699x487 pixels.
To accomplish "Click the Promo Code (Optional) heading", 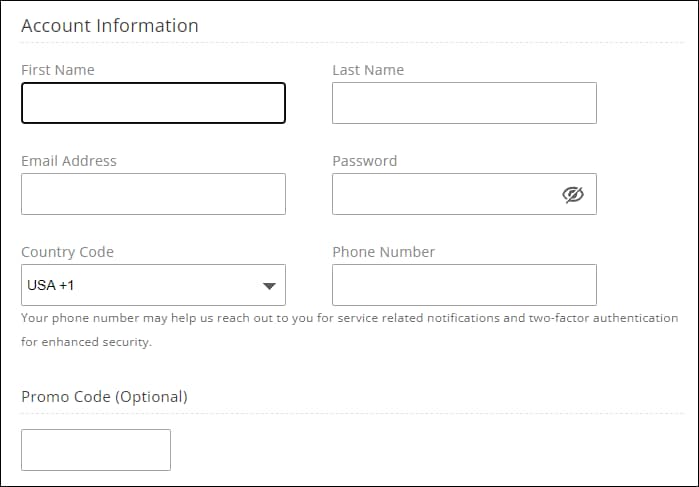I will pos(104,397).
